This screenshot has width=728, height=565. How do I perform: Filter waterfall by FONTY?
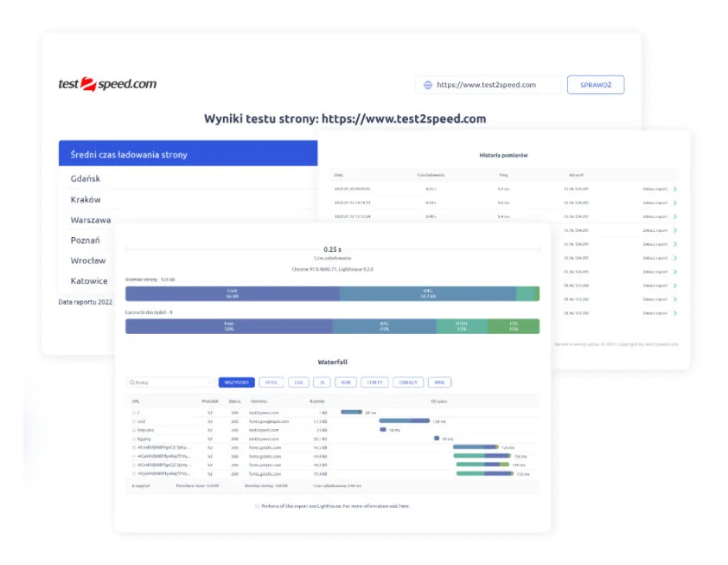coord(374,382)
